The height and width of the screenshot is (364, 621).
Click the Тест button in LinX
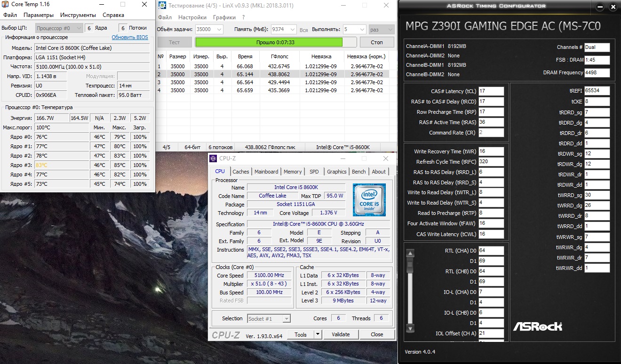[x=174, y=42]
